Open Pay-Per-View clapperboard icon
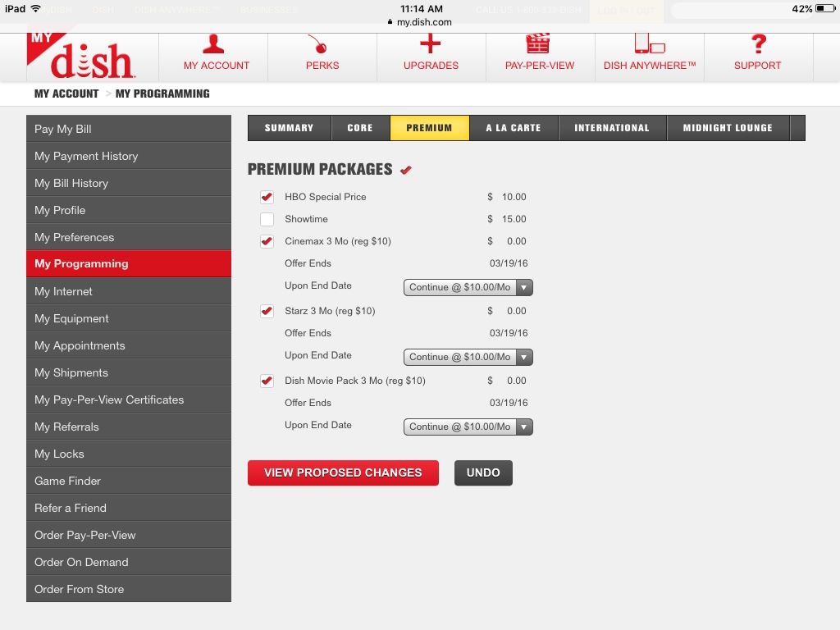Screen dimensions: 840x630 [x=539, y=44]
